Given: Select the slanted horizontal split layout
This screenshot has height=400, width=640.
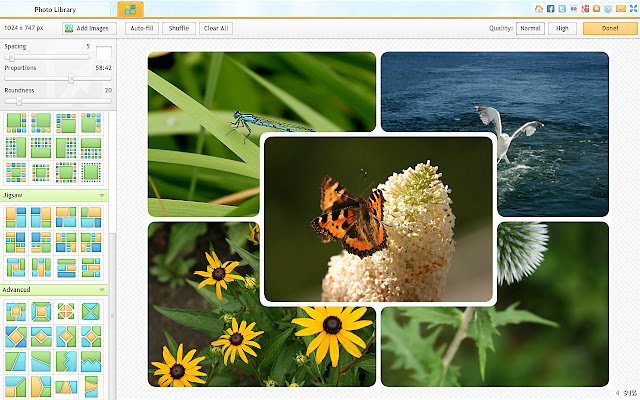Looking at the screenshot, I should coord(41,362).
